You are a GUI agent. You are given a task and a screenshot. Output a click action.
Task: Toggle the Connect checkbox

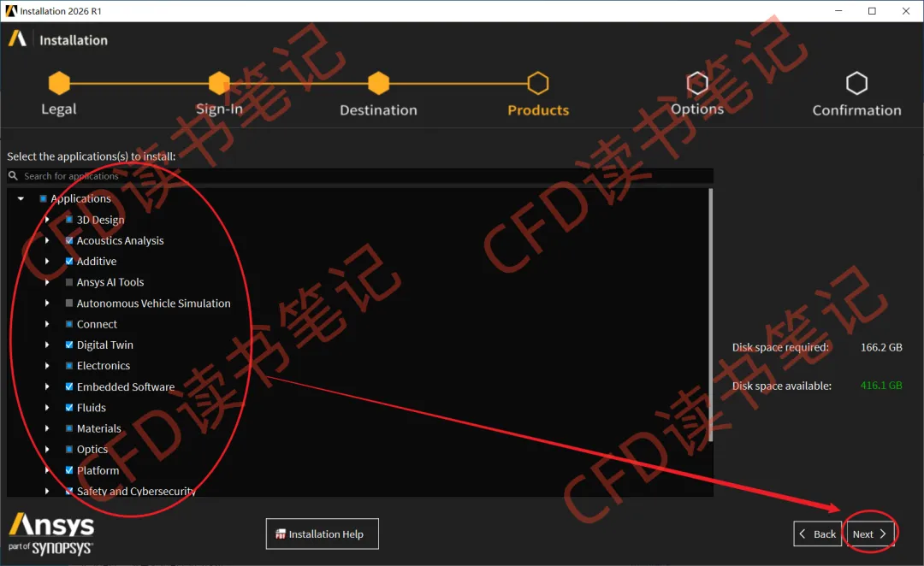69,324
